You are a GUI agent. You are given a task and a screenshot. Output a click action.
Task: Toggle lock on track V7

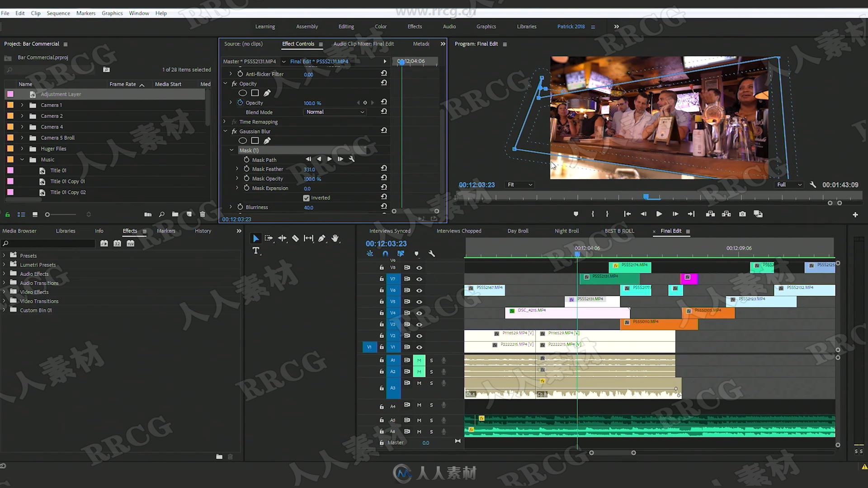[382, 279]
